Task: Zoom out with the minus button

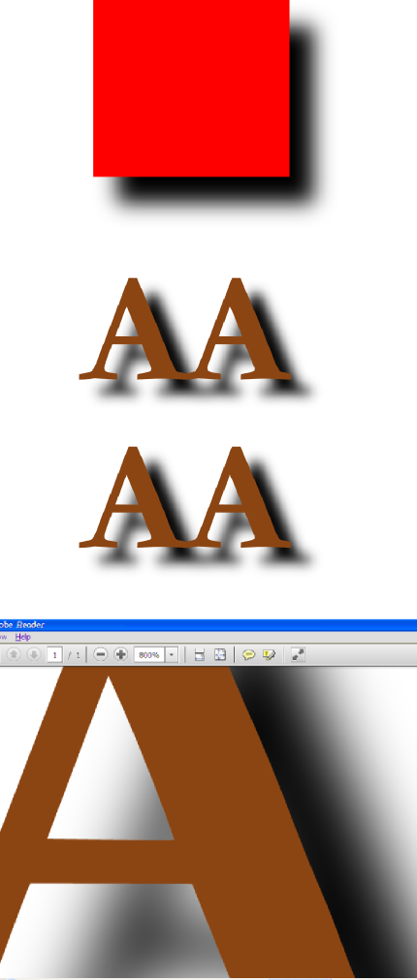Action: pyautogui.click(x=100, y=654)
